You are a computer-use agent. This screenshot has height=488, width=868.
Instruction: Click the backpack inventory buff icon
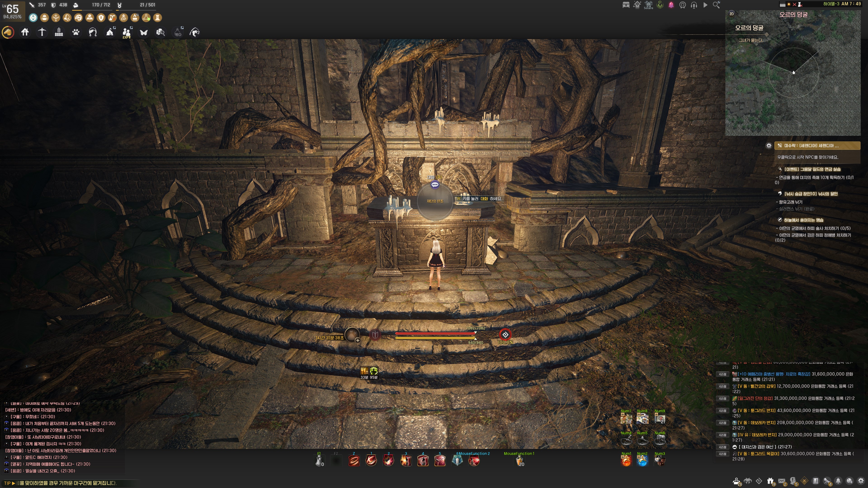tap(45, 18)
